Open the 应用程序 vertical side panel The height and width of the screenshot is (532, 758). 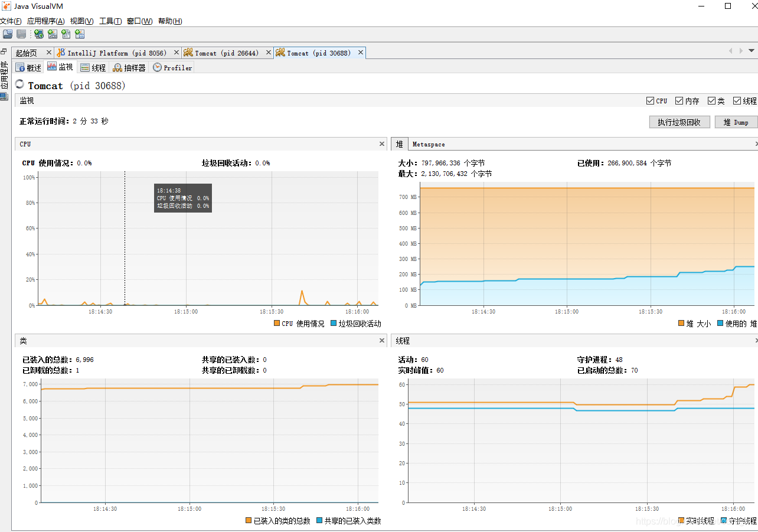pos(4,74)
